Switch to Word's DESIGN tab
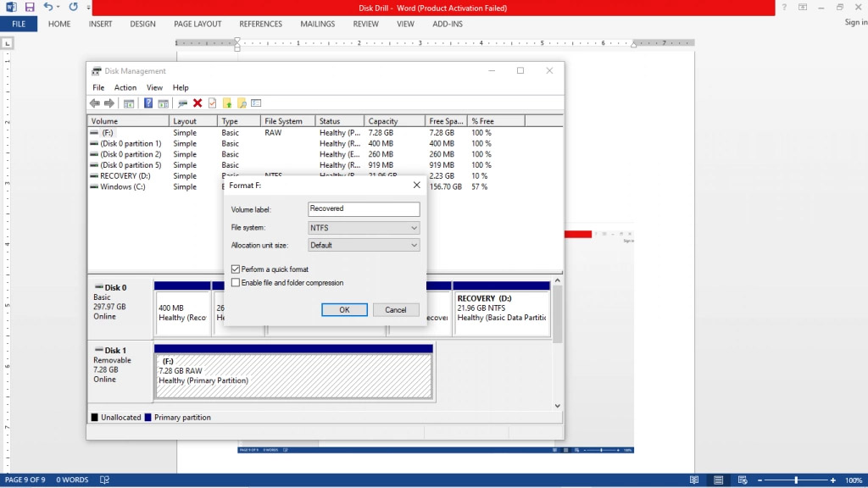The height and width of the screenshot is (488, 868). (x=142, y=25)
